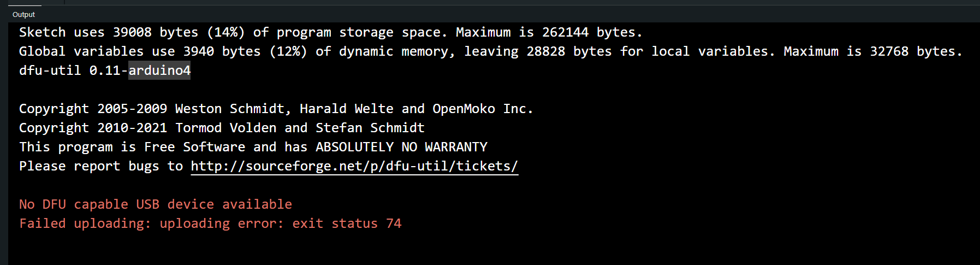The width and height of the screenshot is (980, 265).
Task: Open the sourceforge dfu-util tickets link
Action: [354, 166]
